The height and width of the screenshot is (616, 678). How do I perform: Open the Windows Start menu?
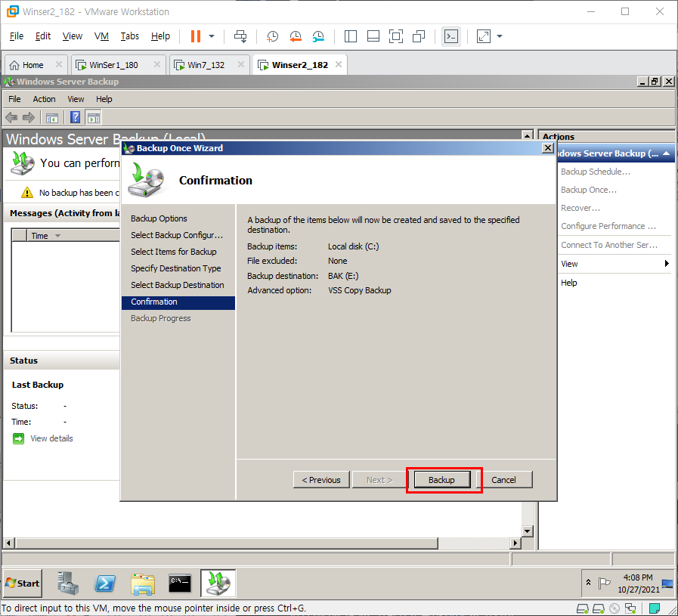[x=23, y=583]
